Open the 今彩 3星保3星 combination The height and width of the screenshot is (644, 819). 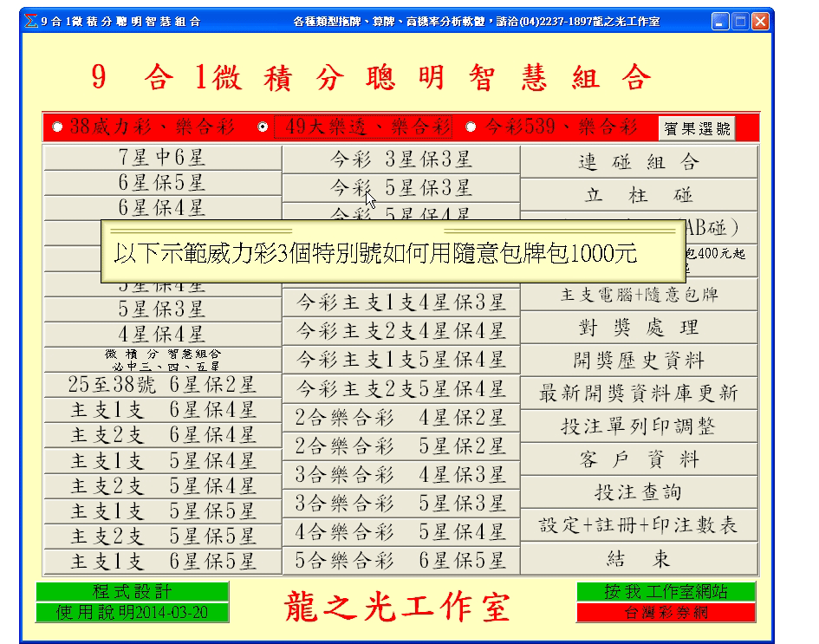401,159
